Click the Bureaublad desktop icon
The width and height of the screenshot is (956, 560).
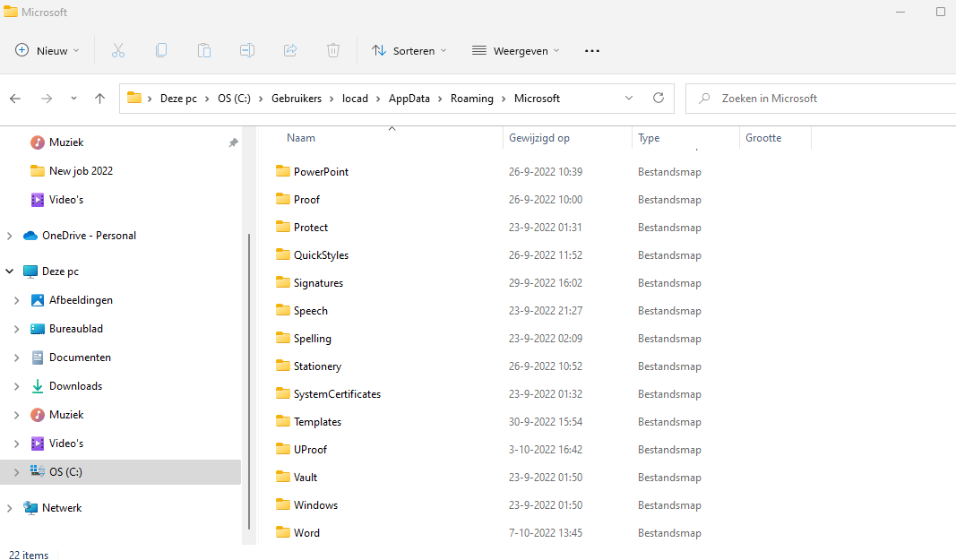(x=38, y=329)
